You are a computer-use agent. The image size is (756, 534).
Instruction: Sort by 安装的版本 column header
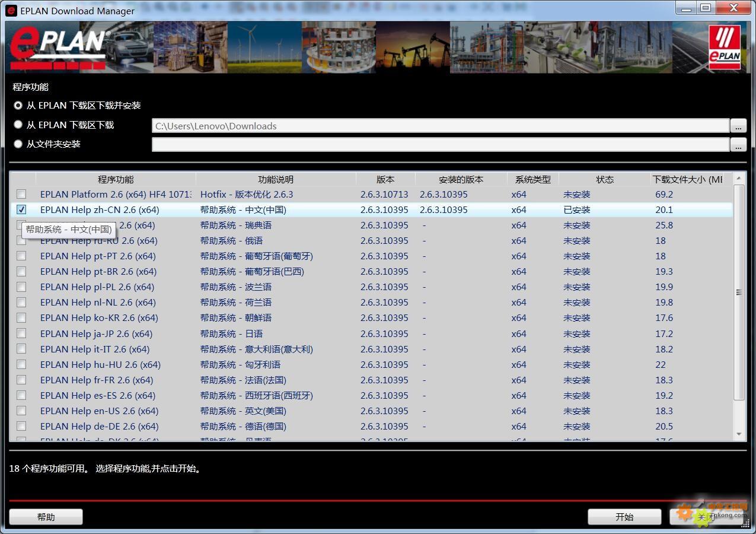pyautogui.click(x=461, y=179)
